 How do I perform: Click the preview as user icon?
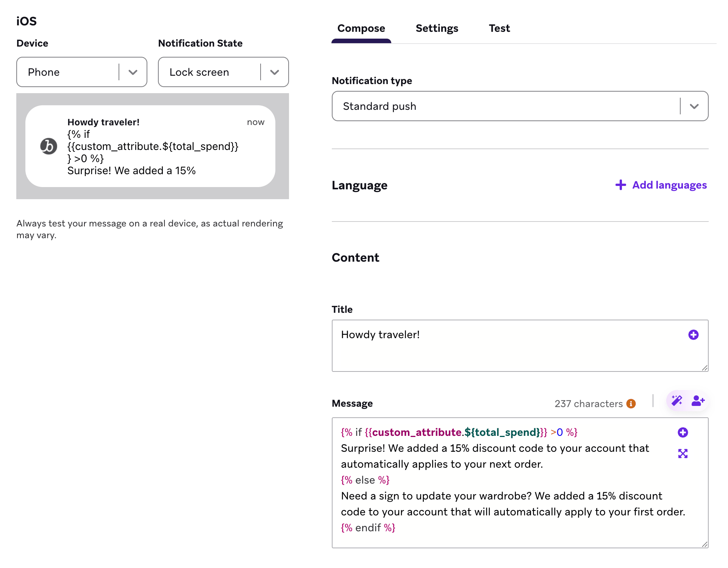tap(698, 401)
